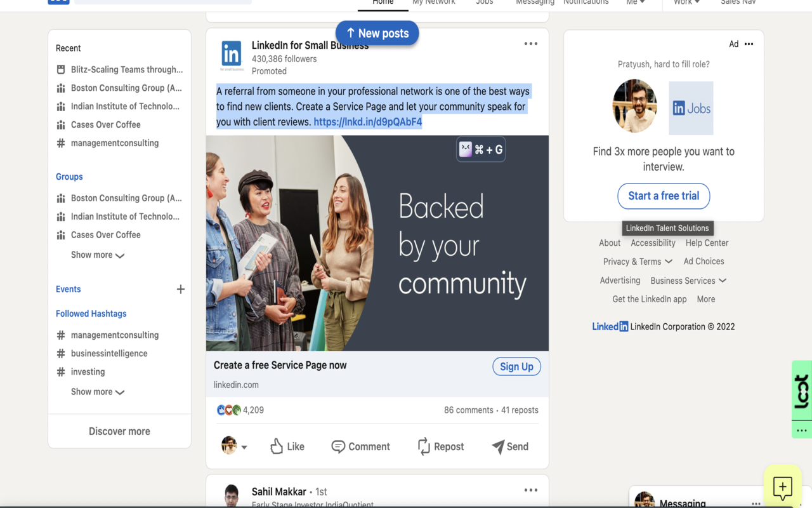This screenshot has height=508, width=812.
Task: Open the three-dot menu on the Ad card
Action: point(749,44)
